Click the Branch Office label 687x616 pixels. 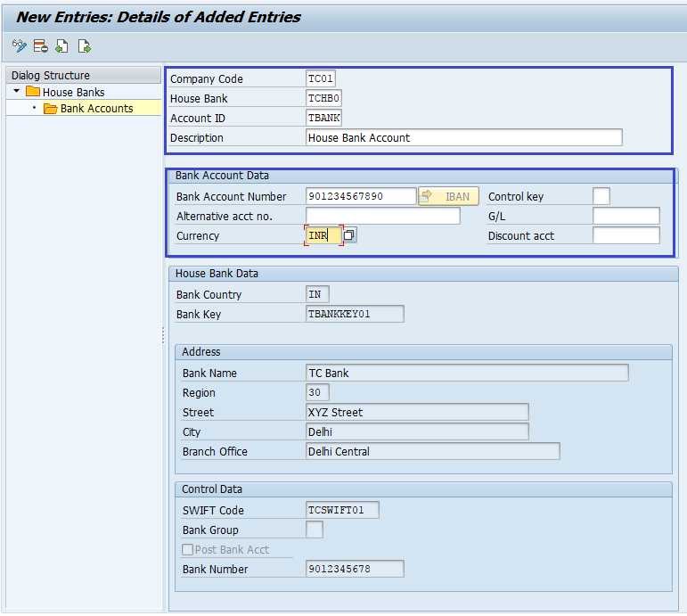coord(215,452)
